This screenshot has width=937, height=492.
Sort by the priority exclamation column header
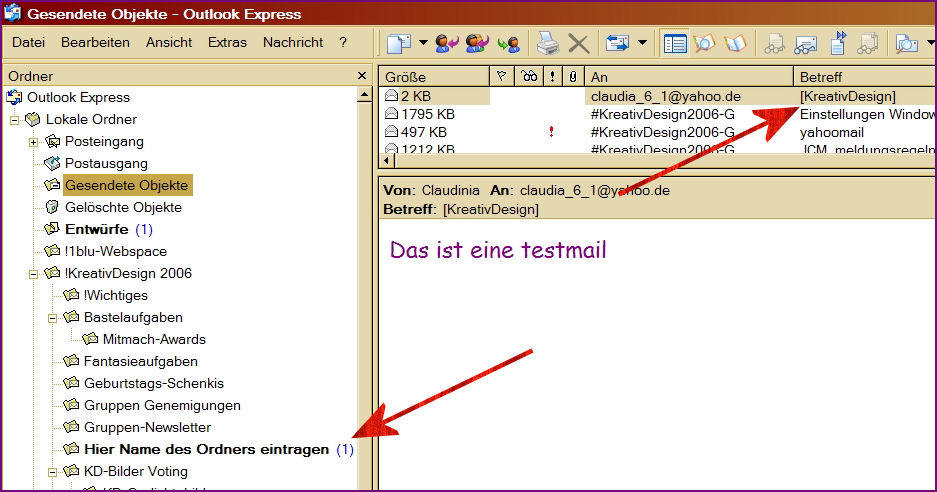pyautogui.click(x=552, y=77)
